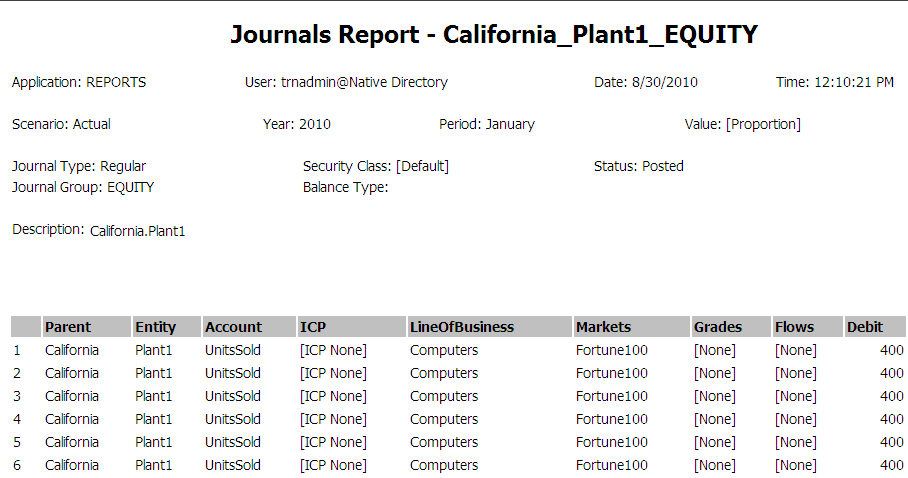Select the Entity column header
Screen dimensions: 908x478
[155, 327]
